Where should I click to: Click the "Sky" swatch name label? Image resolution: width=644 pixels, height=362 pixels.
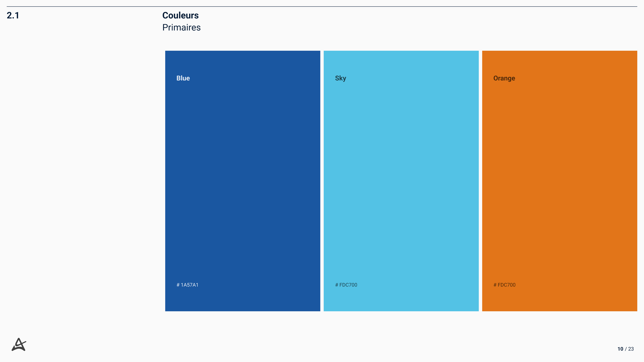[341, 78]
